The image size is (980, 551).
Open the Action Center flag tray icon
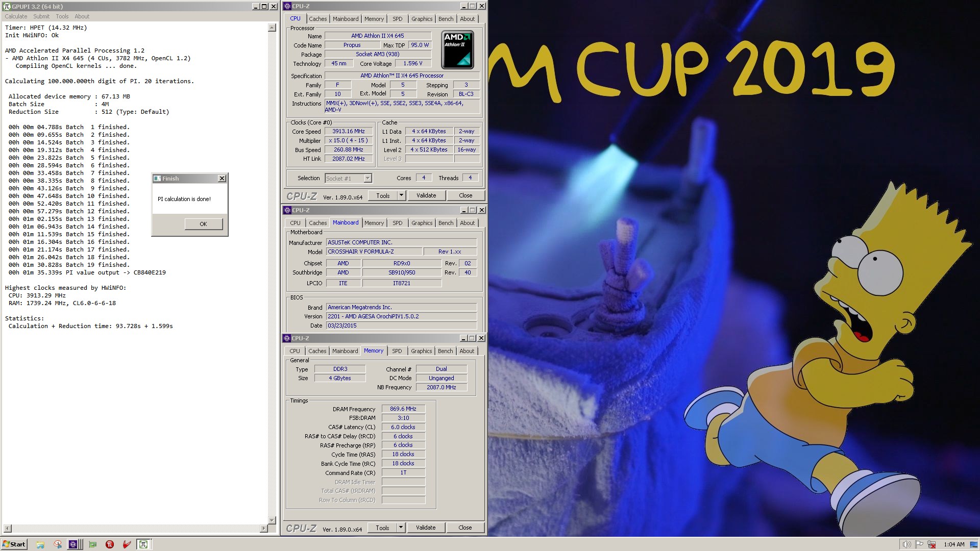919,544
